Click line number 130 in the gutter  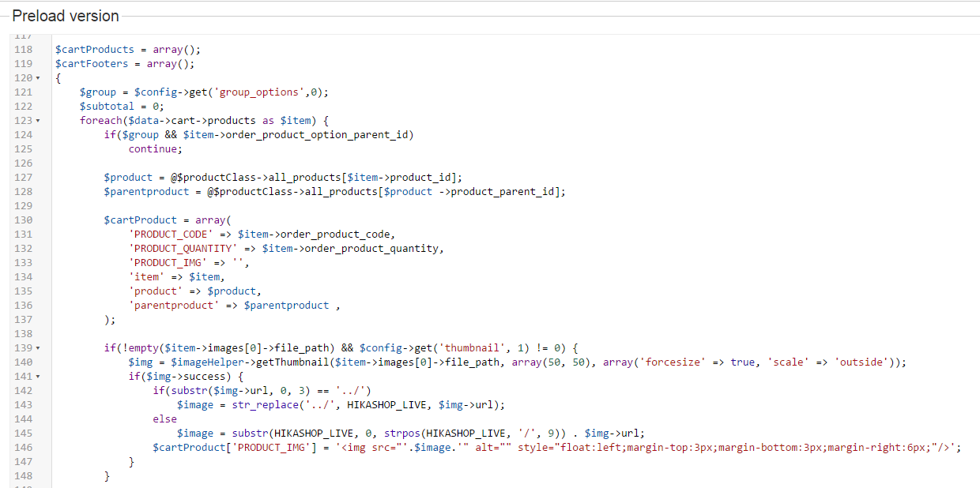(x=23, y=220)
